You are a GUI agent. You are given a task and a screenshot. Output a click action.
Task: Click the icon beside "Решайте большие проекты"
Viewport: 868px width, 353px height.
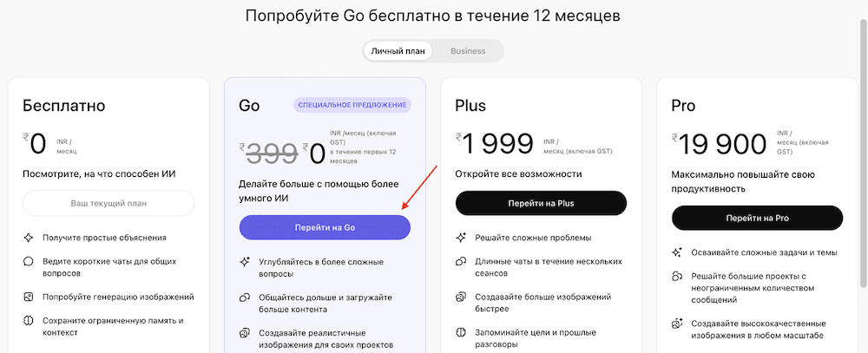click(677, 277)
